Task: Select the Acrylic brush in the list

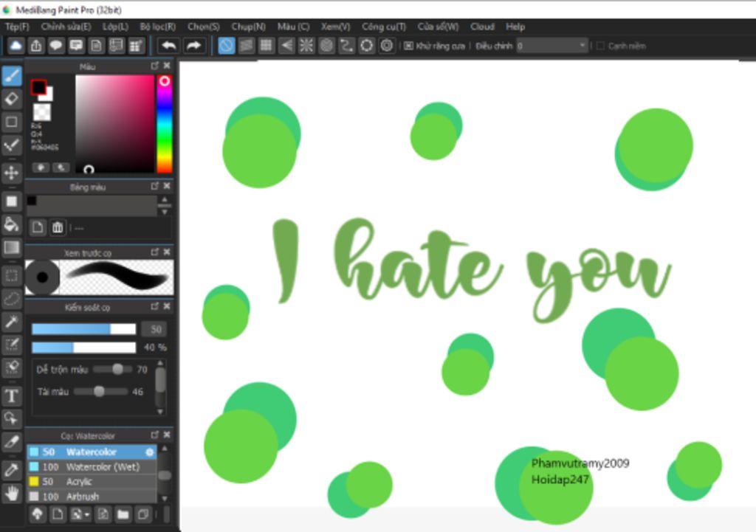Action: pos(79,482)
